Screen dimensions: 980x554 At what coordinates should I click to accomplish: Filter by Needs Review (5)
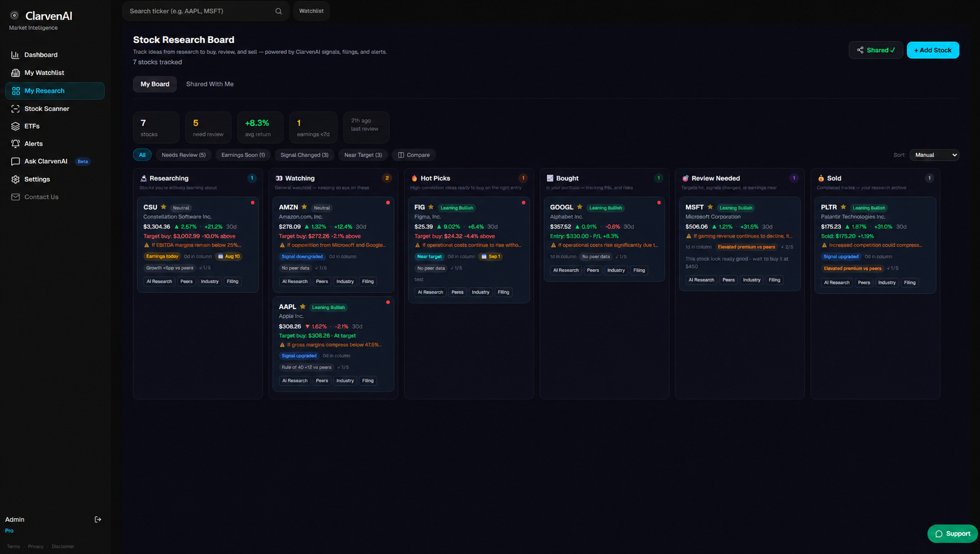pyautogui.click(x=183, y=155)
